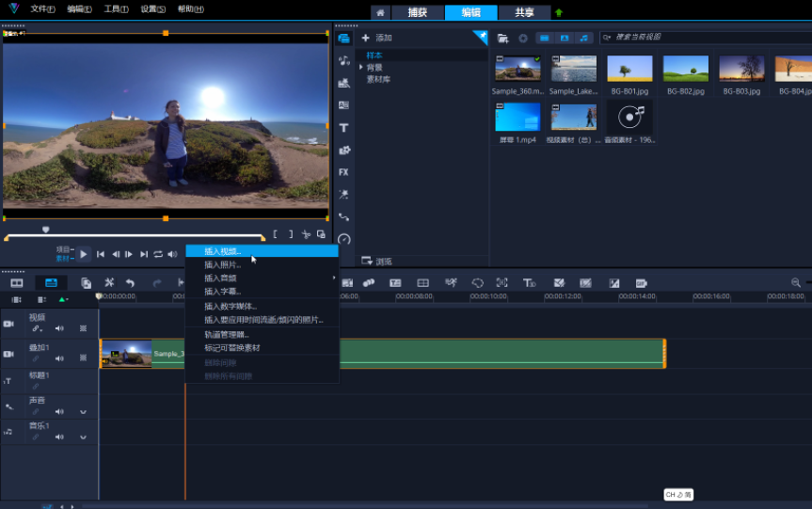The height and width of the screenshot is (509, 812).
Task: Open the 3D Title editor icon
Action: 530,283
